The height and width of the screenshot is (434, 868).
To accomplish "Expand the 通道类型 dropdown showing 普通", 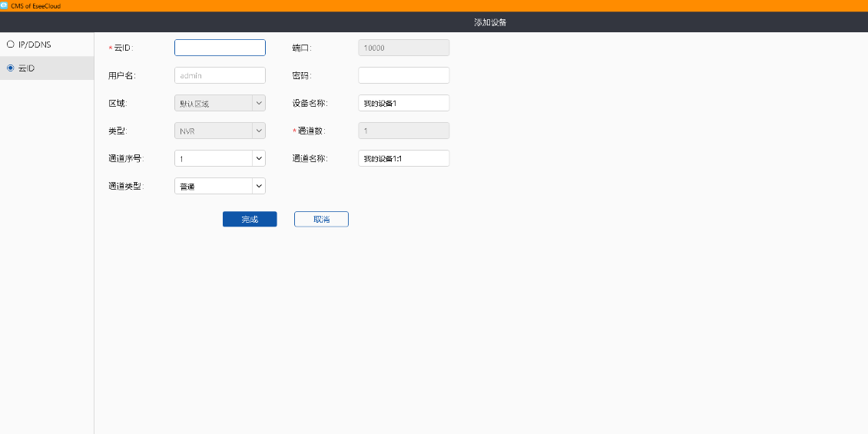I will (x=220, y=186).
